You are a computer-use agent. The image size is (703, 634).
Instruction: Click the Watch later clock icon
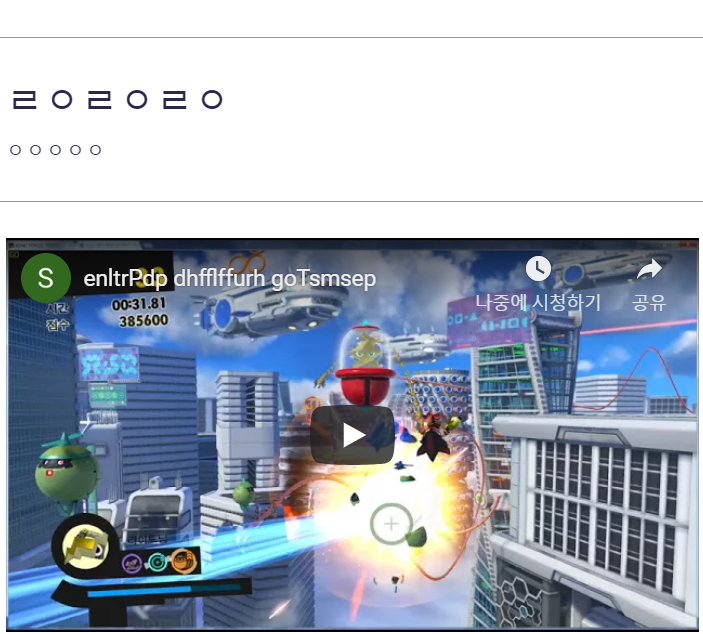coord(538,269)
